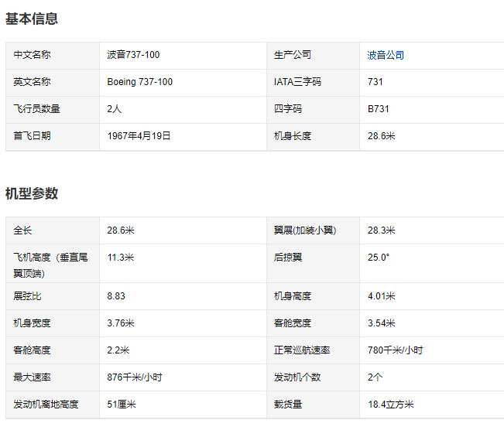Click the 发动机个数 label
The image size is (504, 437).
coord(297,377)
